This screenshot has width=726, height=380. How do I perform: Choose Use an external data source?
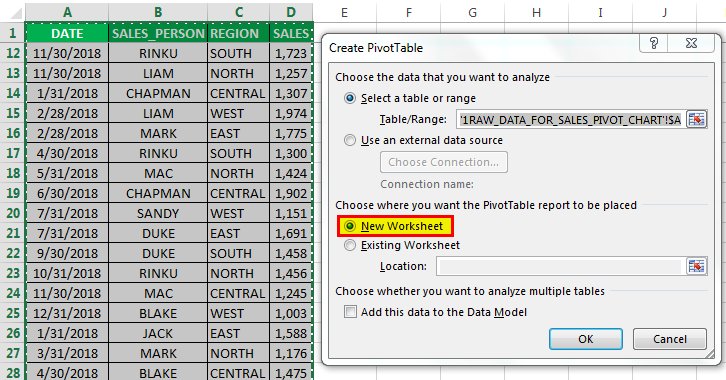coord(350,140)
